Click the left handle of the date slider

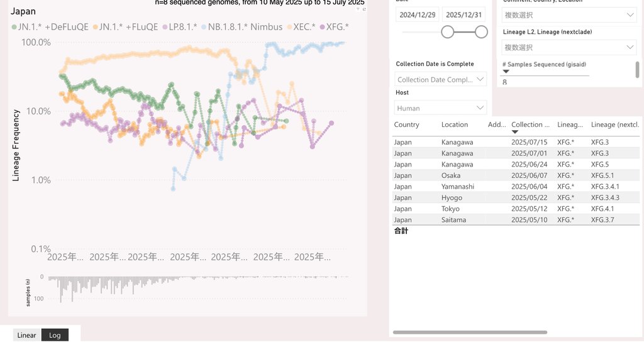448,31
